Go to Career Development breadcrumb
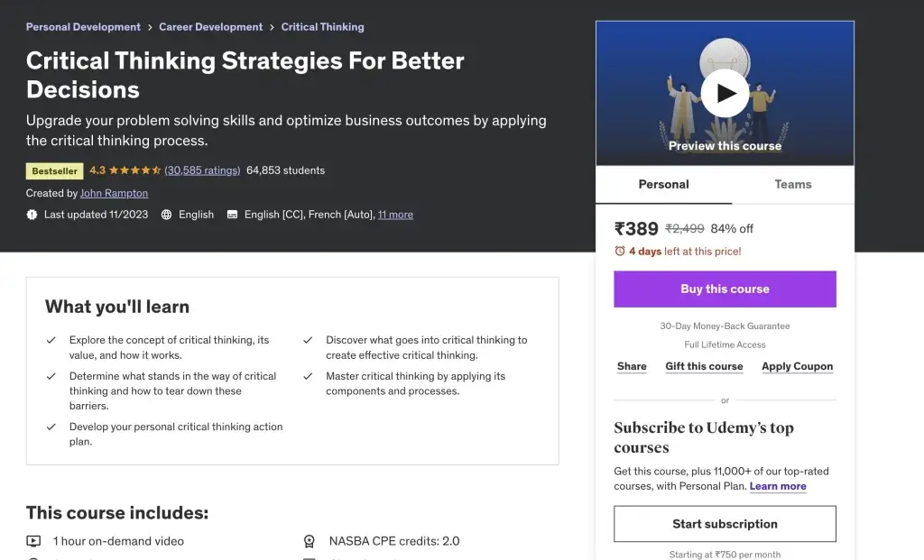Screen dimensions: 924x560 coord(211,27)
